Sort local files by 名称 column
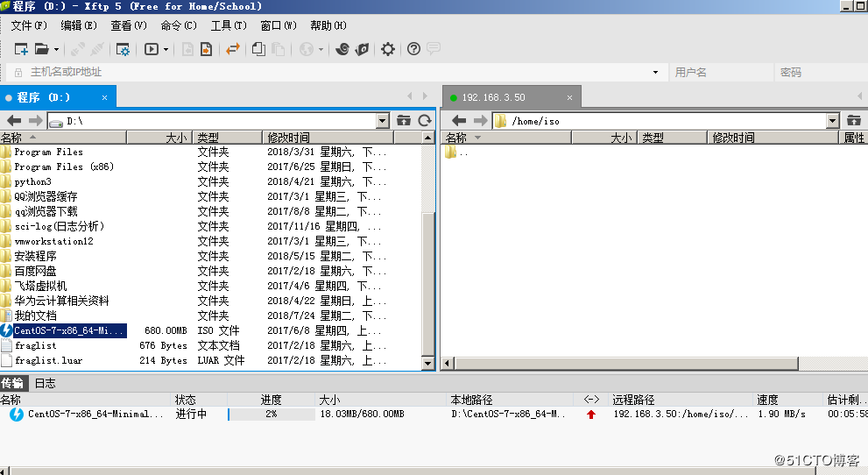 point(63,138)
